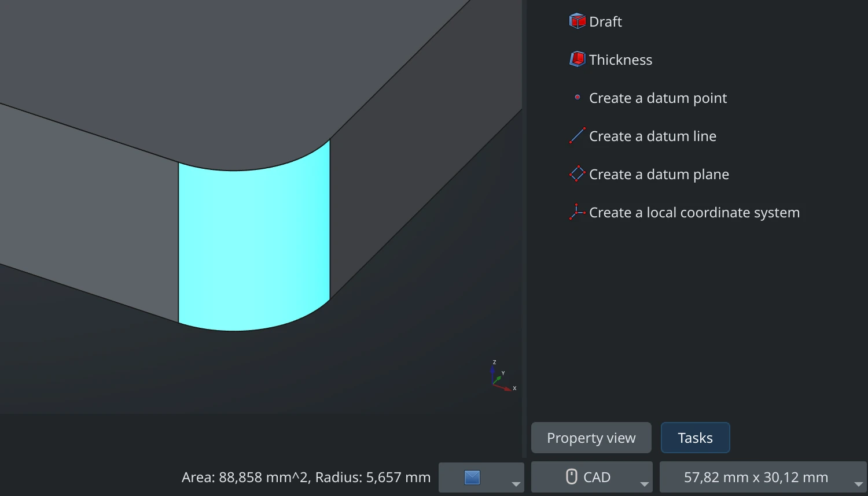Choose Create a datum line

point(643,136)
